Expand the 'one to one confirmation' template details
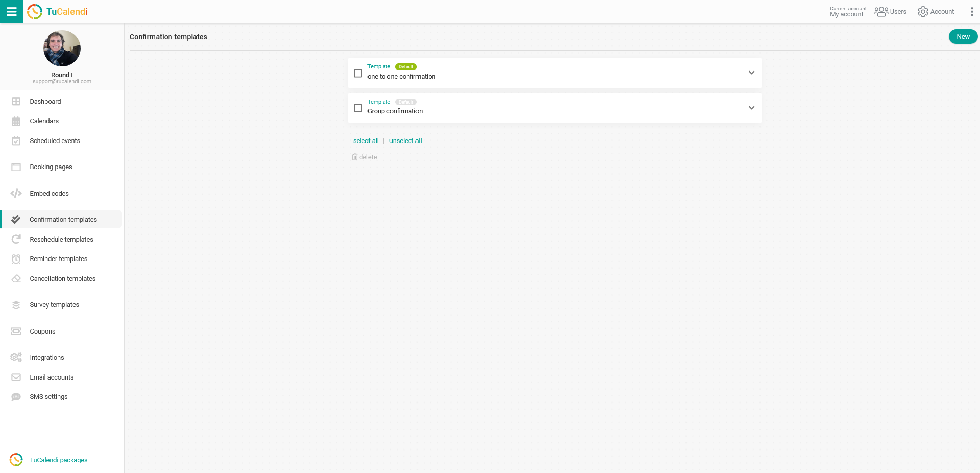This screenshot has width=980, height=473. point(751,73)
